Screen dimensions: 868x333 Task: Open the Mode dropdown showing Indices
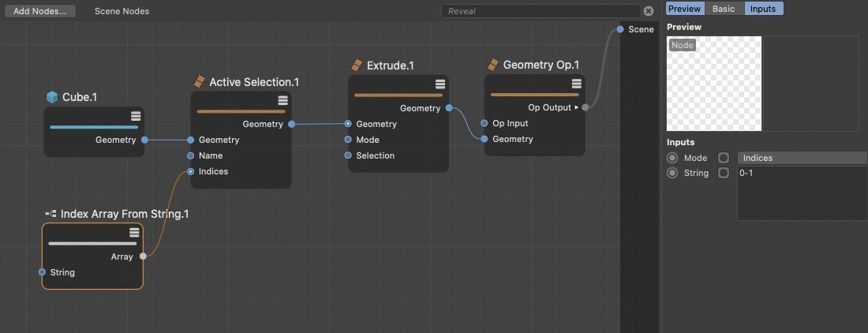tap(803, 158)
